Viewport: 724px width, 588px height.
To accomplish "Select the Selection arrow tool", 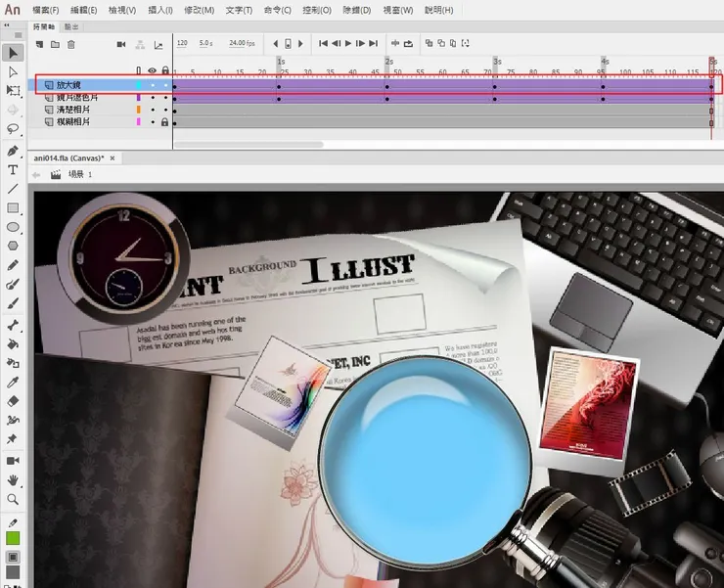I will [x=13, y=53].
